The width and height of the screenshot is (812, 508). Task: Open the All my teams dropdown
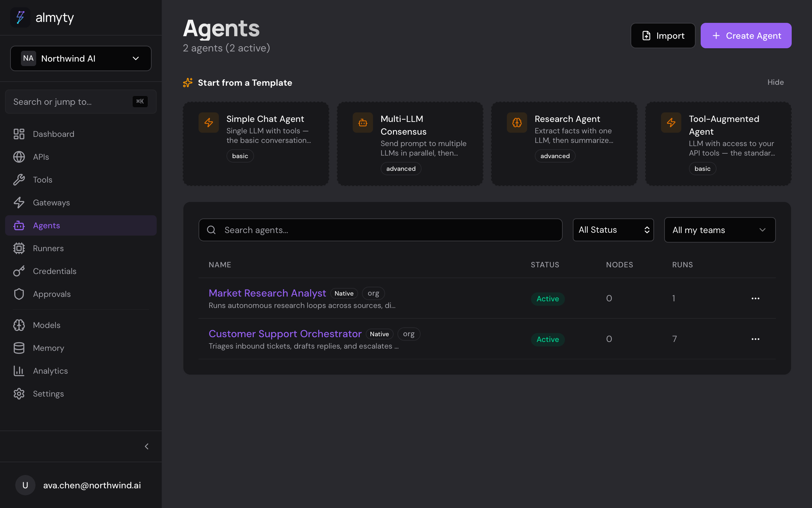(x=720, y=230)
